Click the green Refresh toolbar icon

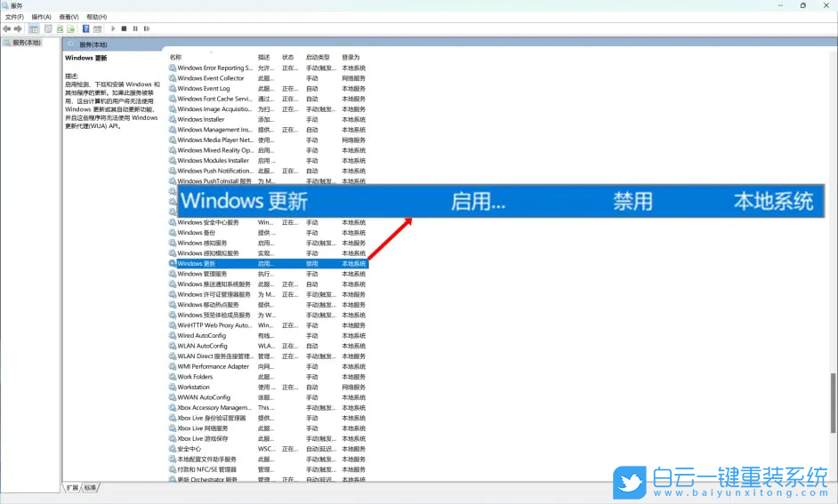60,28
